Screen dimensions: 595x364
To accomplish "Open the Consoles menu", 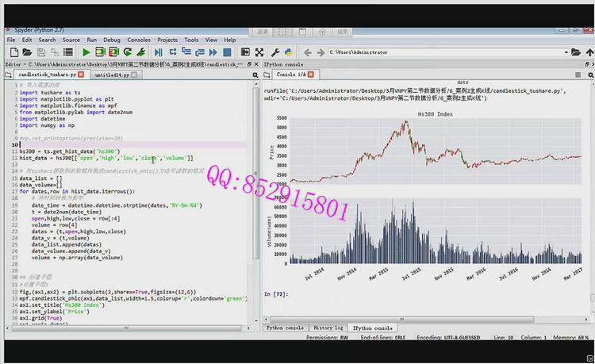I will point(139,40).
